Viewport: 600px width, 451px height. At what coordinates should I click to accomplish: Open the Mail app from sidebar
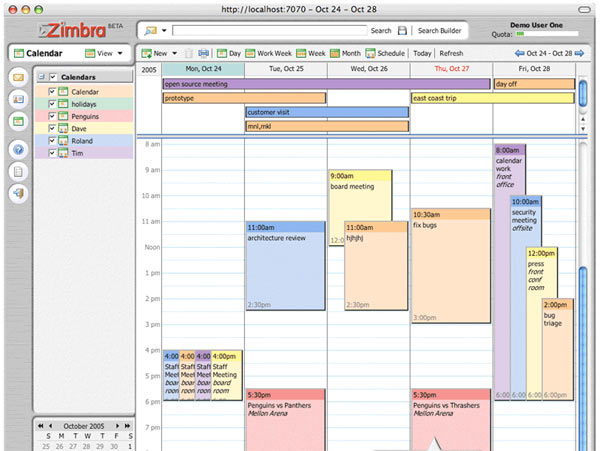[x=17, y=77]
